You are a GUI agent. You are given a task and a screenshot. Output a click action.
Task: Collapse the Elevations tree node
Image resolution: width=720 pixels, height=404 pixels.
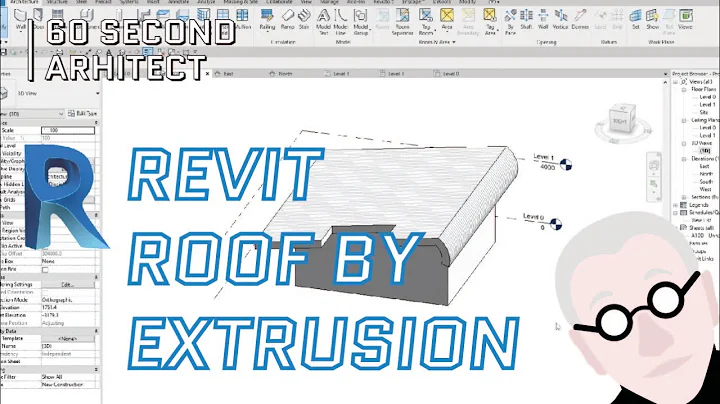[684, 158]
